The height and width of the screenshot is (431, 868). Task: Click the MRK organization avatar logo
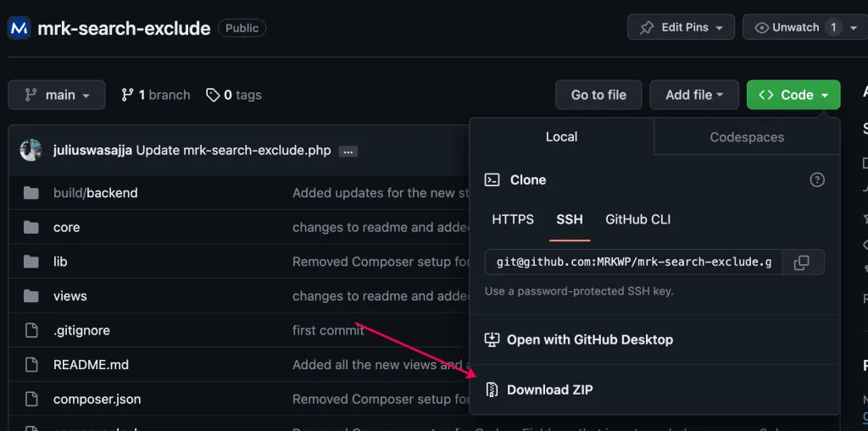[19, 28]
